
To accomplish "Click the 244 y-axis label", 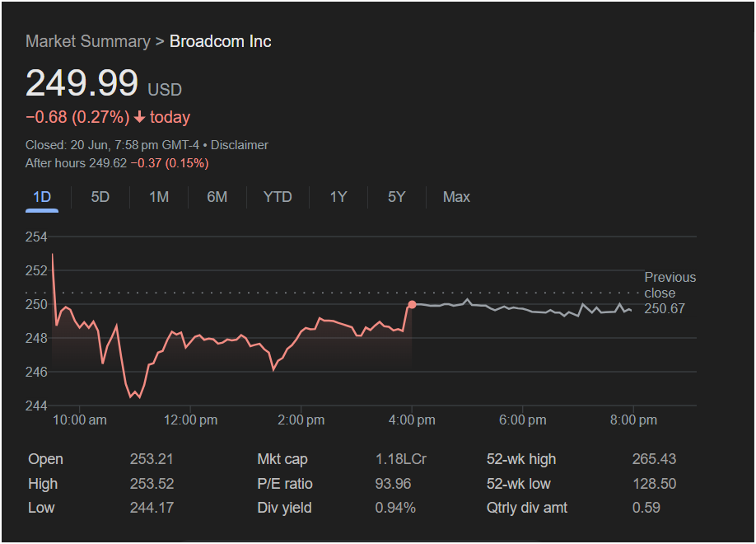I will 36,406.
